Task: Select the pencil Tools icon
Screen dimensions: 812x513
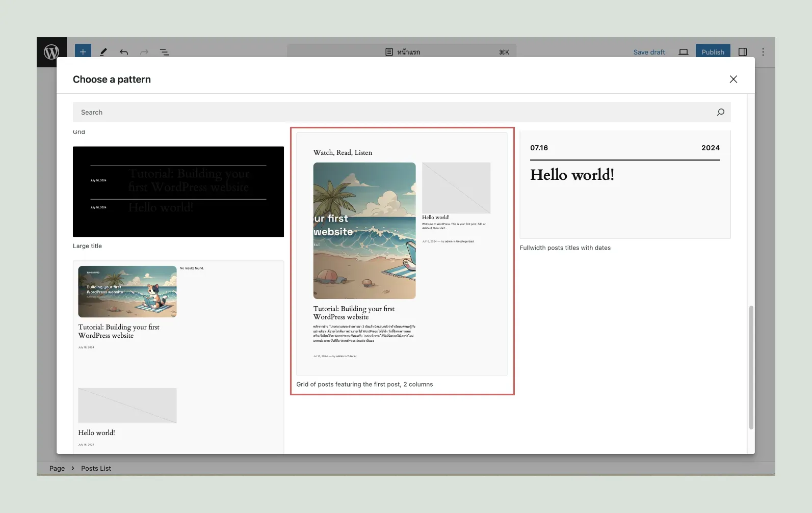Action: click(x=103, y=52)
